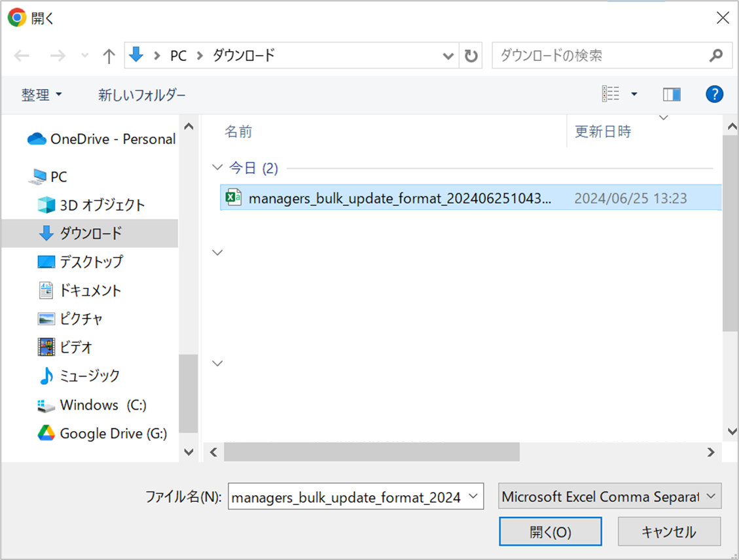
Task: Click the キャンセル button
Action: [668, 532]
